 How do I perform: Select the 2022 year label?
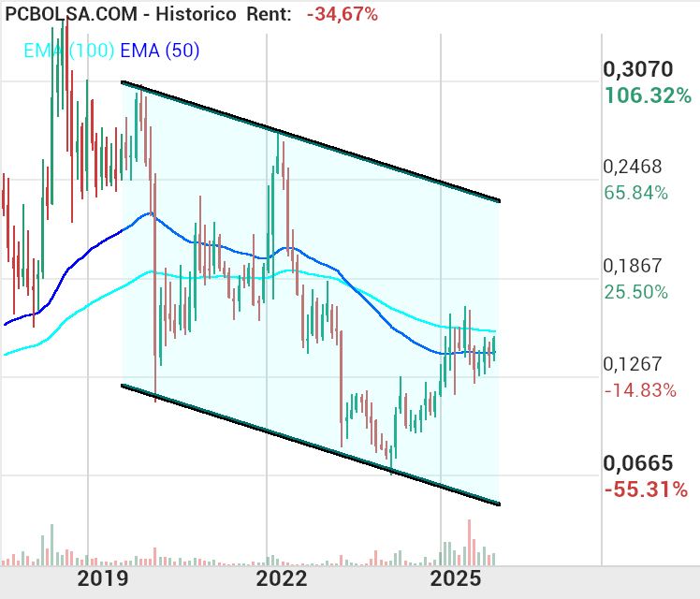280,579
